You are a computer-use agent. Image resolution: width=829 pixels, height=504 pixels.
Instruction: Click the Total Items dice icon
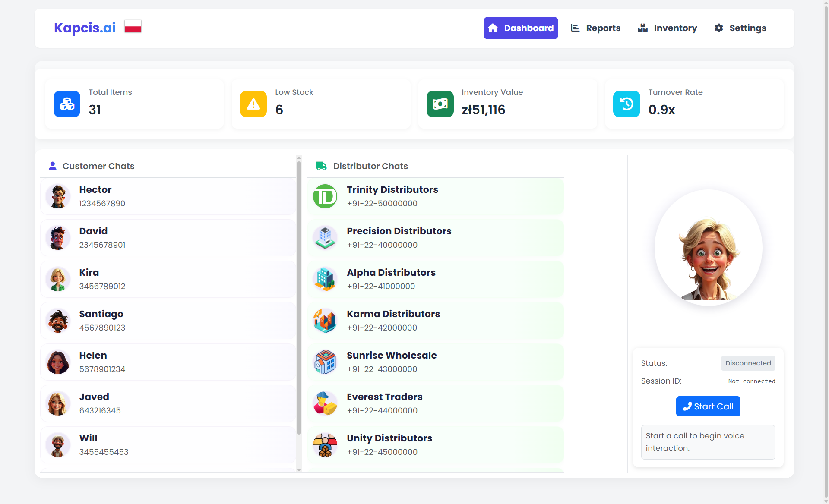coord(66,104)
